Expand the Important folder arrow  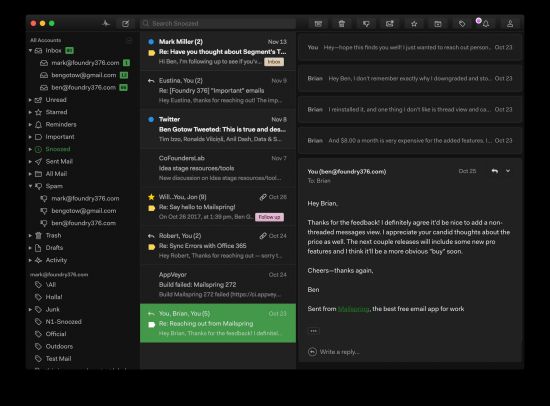point(31,137)
